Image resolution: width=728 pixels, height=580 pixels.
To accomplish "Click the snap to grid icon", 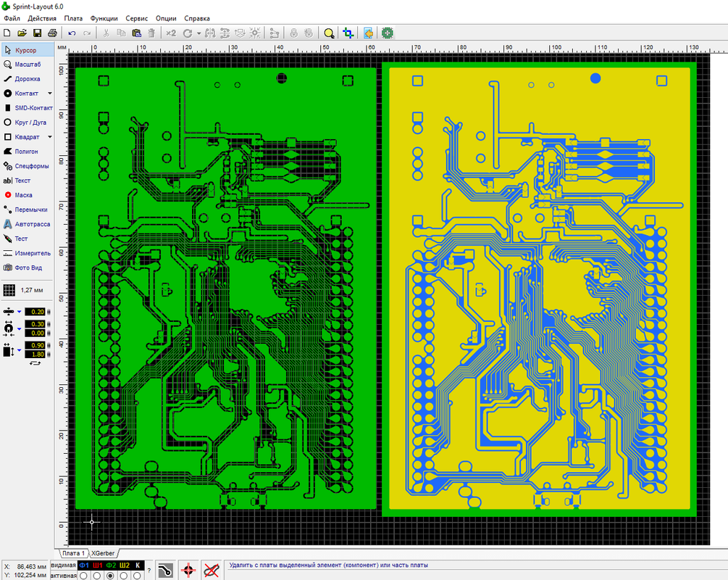I will coord(255,33).
